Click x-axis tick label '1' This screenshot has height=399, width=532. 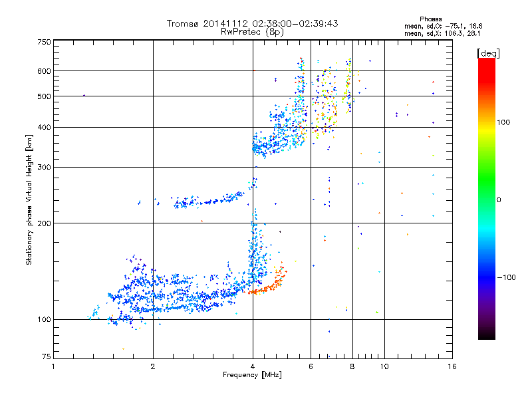click(x=53, y=366)
